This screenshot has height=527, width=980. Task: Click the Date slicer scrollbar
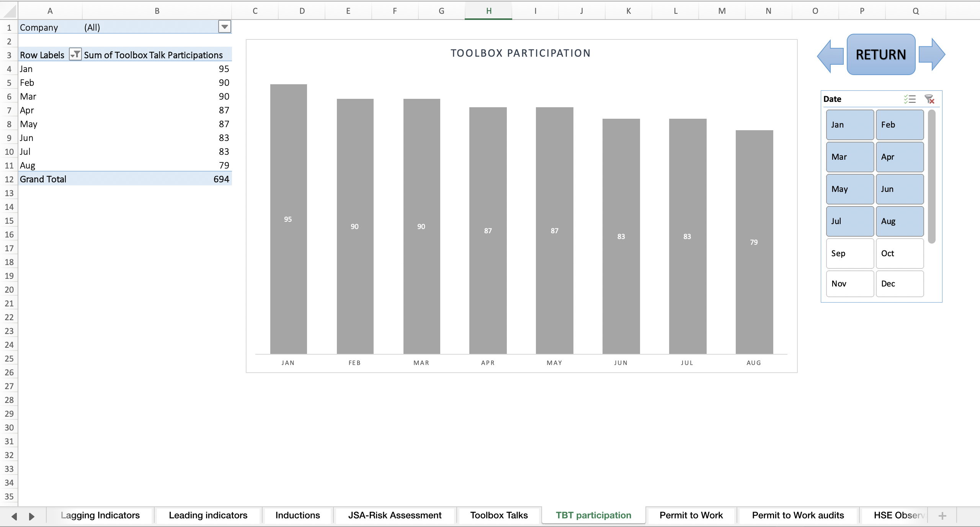(x=932, y=176)
